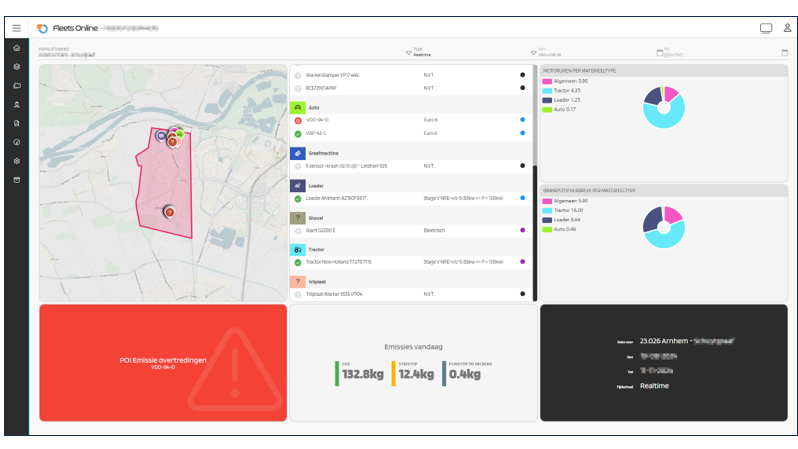This screenshot has width=798, height=449.
Task: Click the blue Graafmachine category icon
Action: (x=298, y=153)
